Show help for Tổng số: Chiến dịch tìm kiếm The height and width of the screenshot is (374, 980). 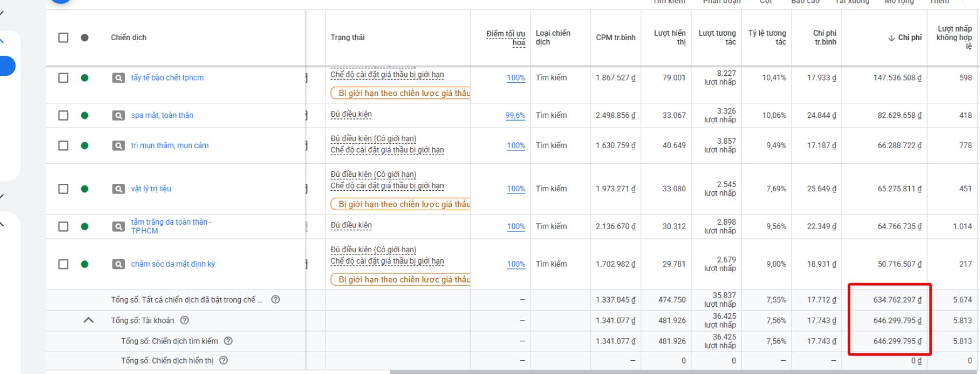click(x=228, y=341)
